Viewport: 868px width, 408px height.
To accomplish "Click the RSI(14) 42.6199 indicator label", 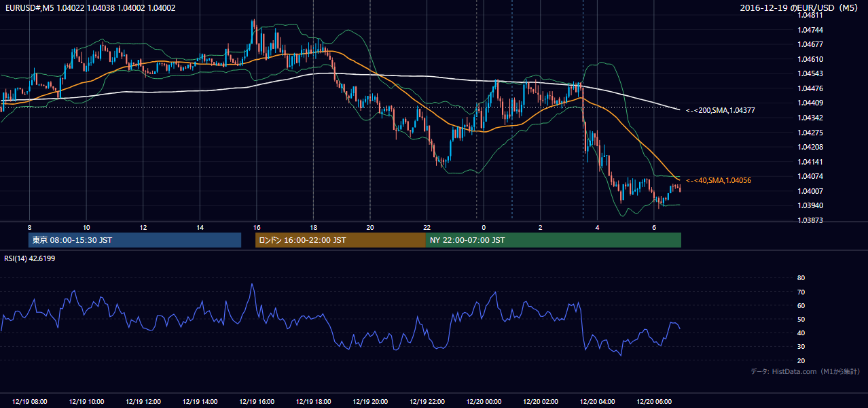I will tap(30, 258).
